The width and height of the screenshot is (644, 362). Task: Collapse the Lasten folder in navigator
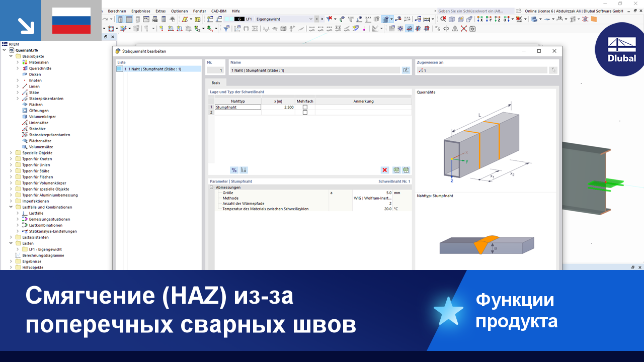[x=11, y=243]
